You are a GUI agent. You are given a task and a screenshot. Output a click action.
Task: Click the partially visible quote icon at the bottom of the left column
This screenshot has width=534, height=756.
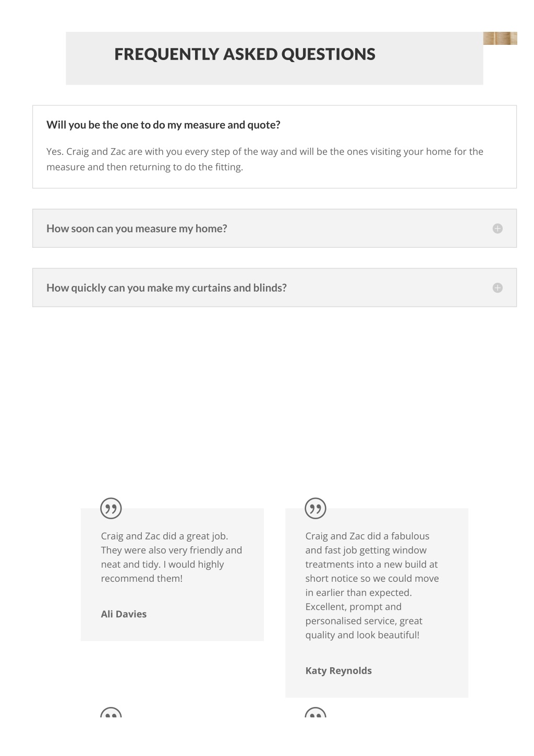tap(111, 712)
